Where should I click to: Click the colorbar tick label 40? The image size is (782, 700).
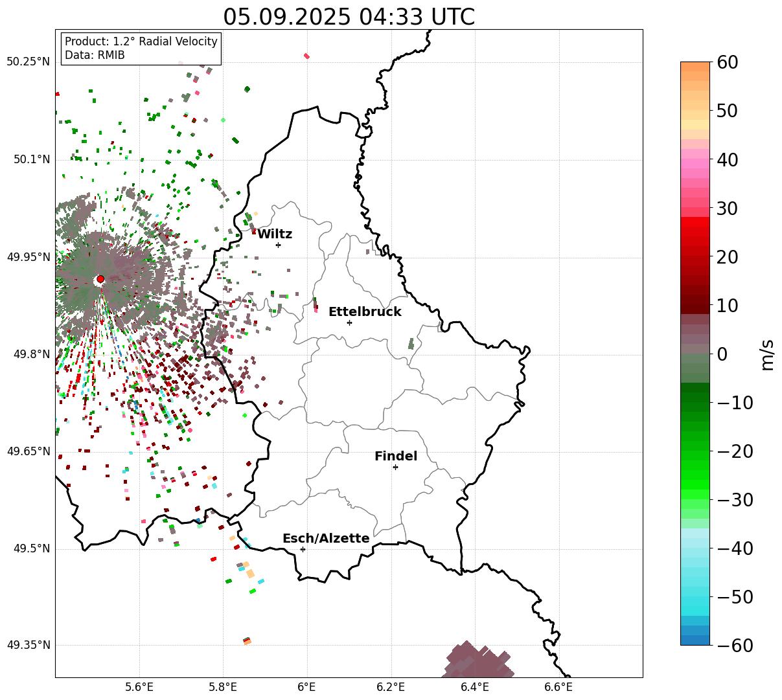point(726,159)
